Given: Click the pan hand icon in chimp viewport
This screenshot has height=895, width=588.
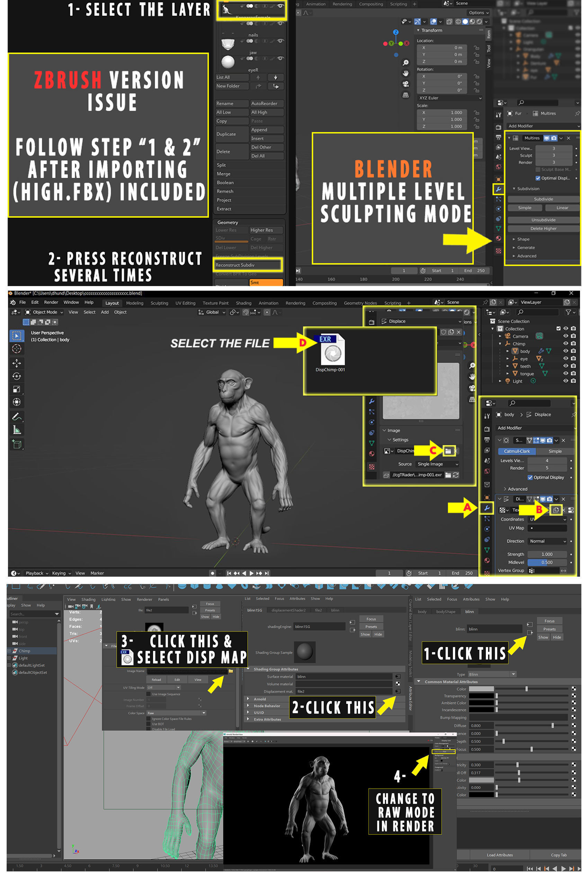Looking at the screenshot, I should pos(472,376).
